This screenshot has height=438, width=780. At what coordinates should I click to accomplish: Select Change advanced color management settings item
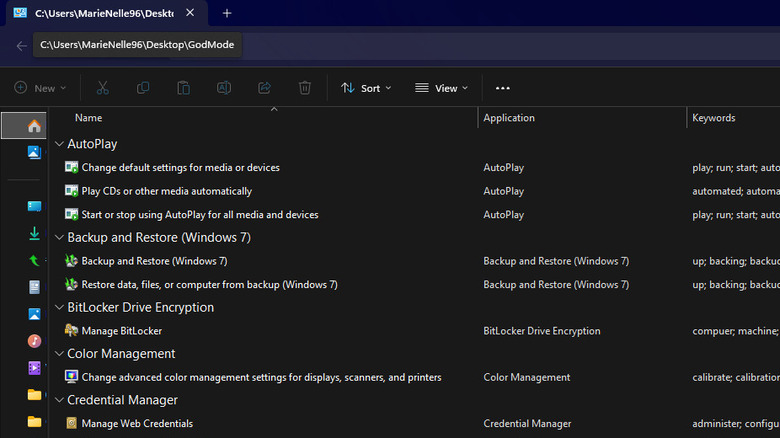[x=261, y=377]
